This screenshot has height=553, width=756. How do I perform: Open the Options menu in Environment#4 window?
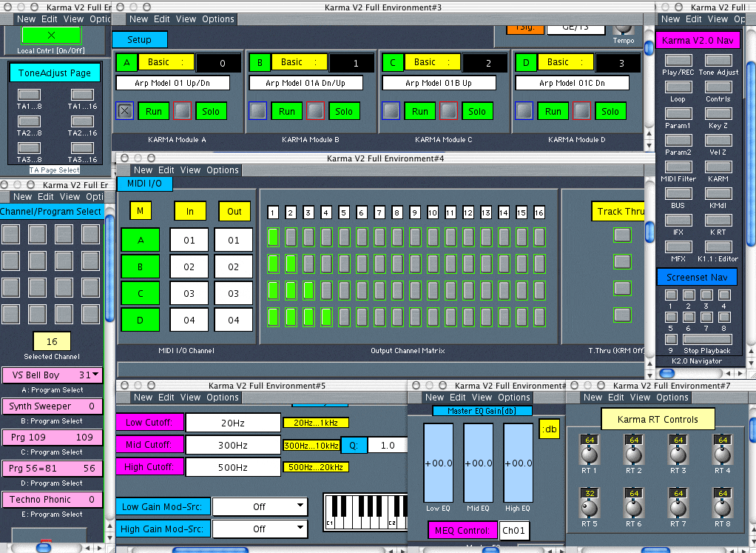222,170
